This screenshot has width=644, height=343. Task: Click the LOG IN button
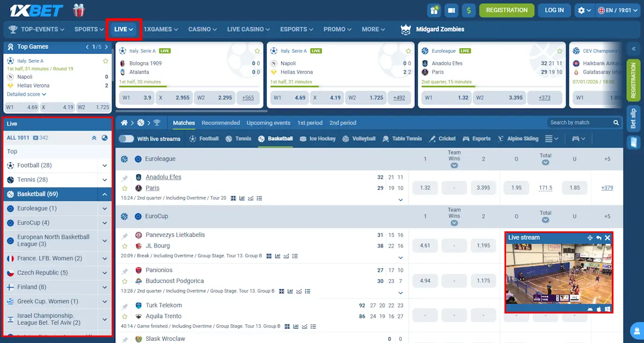coord(554,10)
